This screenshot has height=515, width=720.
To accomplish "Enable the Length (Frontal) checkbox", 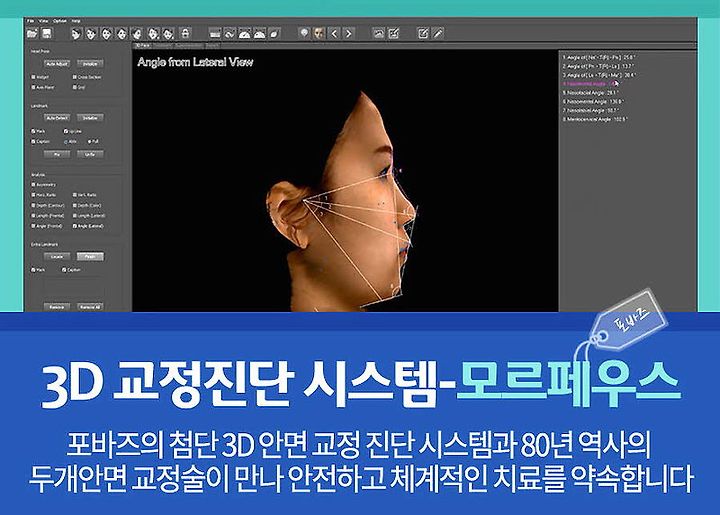I will pyautogui.click(x=34, y=215).
